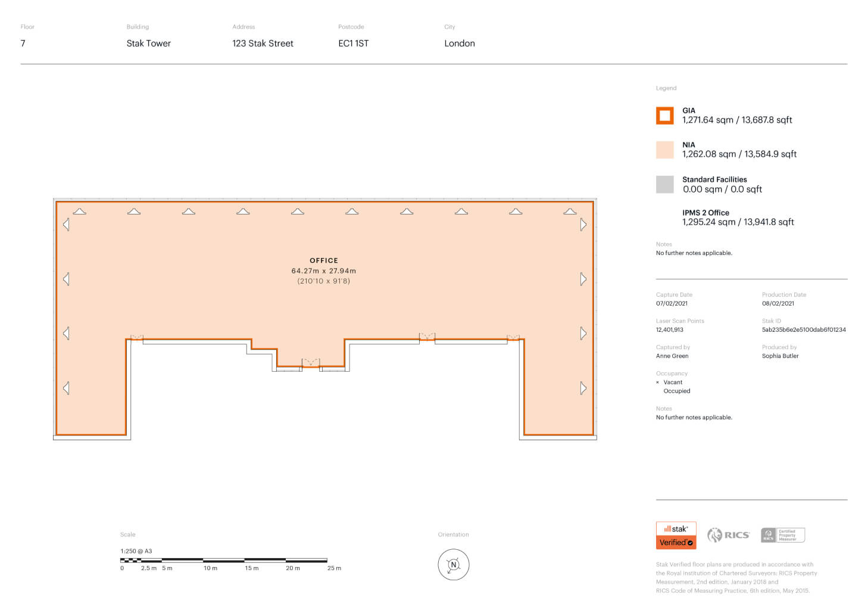Click the Stak ID 5ab235b6e2e5100dab6f01234

(x=804, y=330)
